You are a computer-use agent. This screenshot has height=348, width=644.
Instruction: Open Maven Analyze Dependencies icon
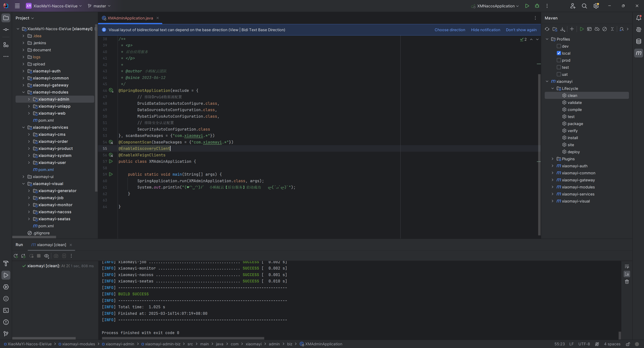pyautogui.click(x=622, y=29)
